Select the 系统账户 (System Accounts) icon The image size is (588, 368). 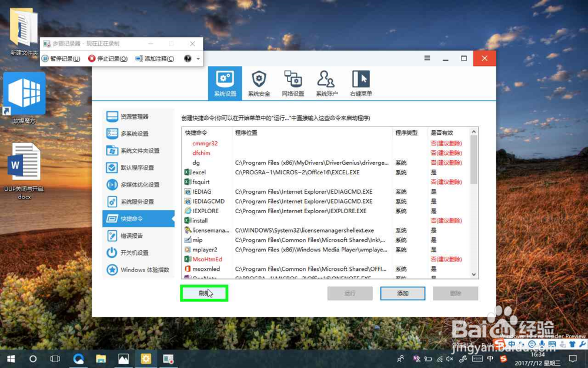[328, 82]
